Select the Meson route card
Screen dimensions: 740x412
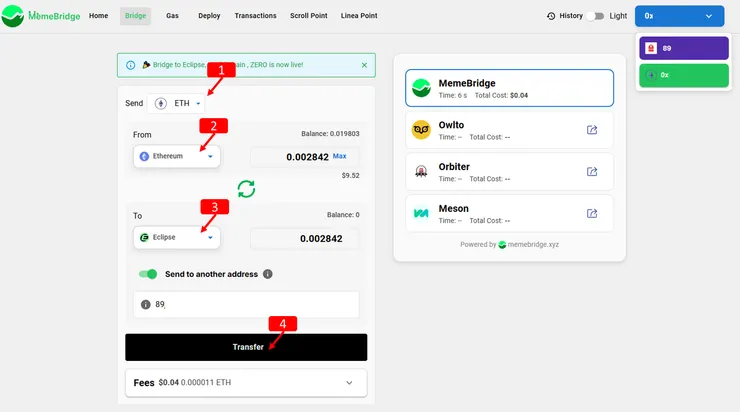pos(509,214)
